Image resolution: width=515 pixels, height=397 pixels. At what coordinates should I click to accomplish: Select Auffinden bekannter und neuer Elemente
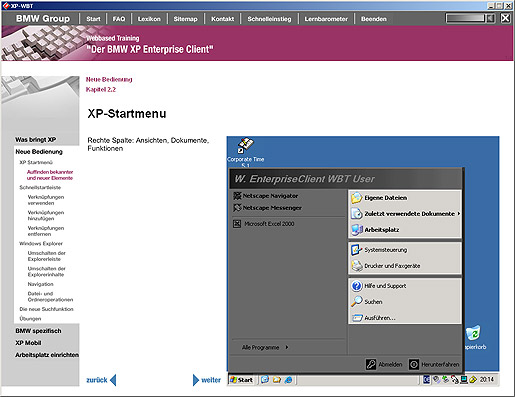pos(50,175)
